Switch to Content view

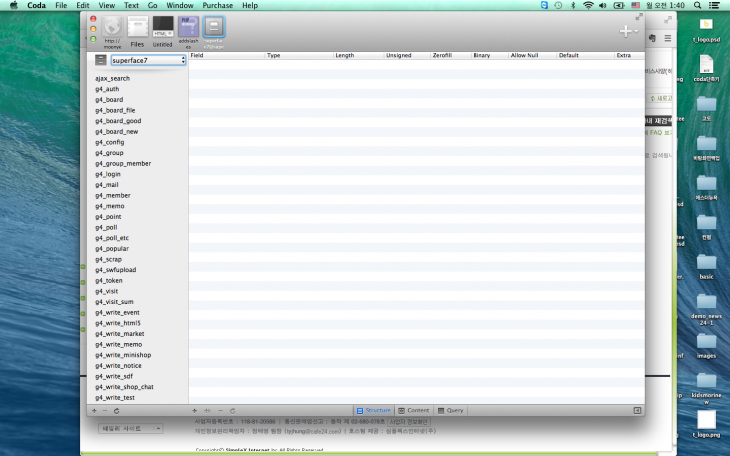pos(413,410)
